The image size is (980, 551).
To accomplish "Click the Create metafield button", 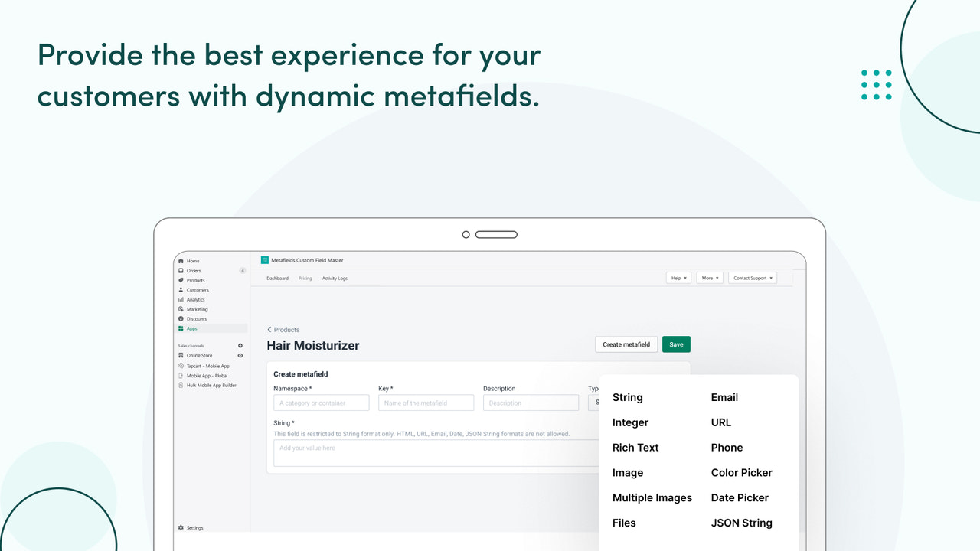I will point(626,344).
